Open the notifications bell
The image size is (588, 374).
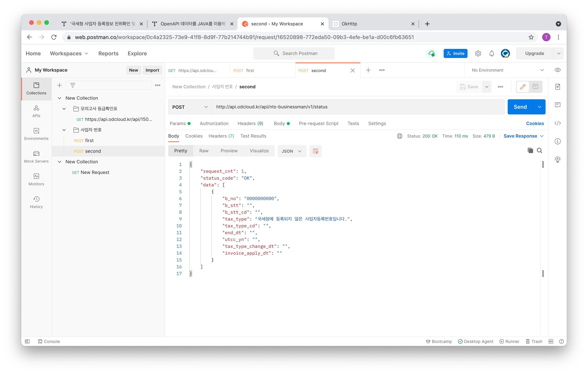tap(492, 53)
